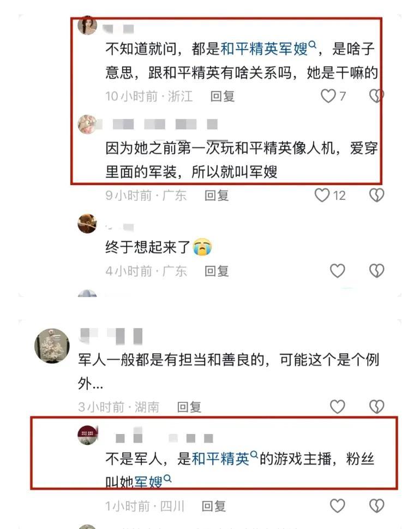Reply to the 9-hours-ago Guangdong comment
This screenshot has height=529, width=420.
pyautogui.click(x=217, y=195)
